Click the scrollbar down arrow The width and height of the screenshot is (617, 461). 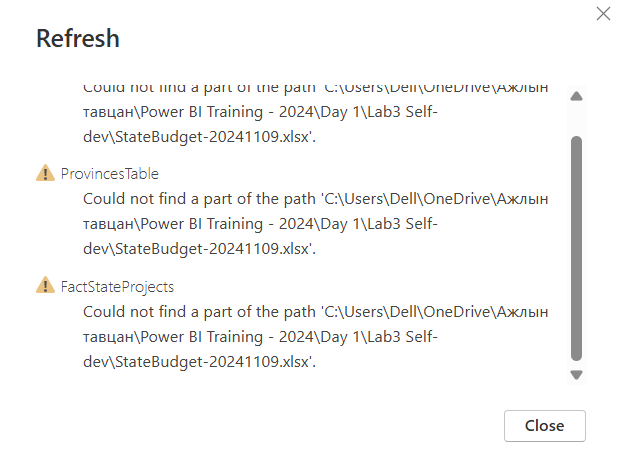tap(576, 375)
